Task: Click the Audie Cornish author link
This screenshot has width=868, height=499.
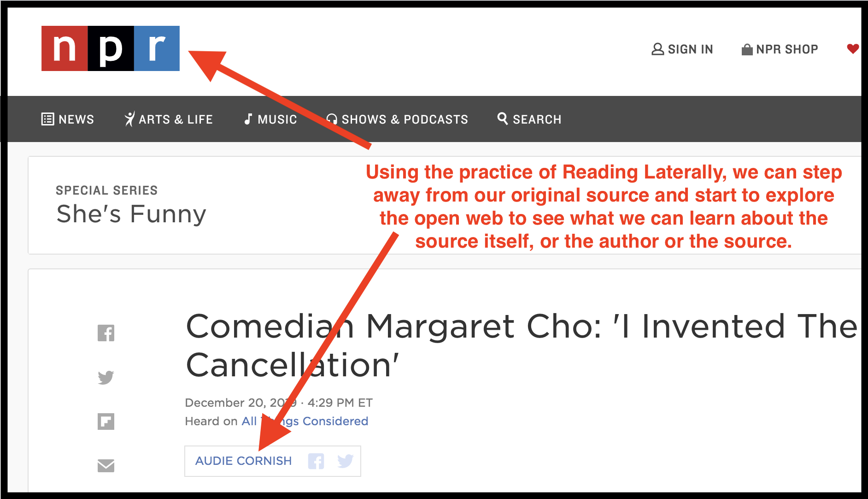Action: click(243, 461)
